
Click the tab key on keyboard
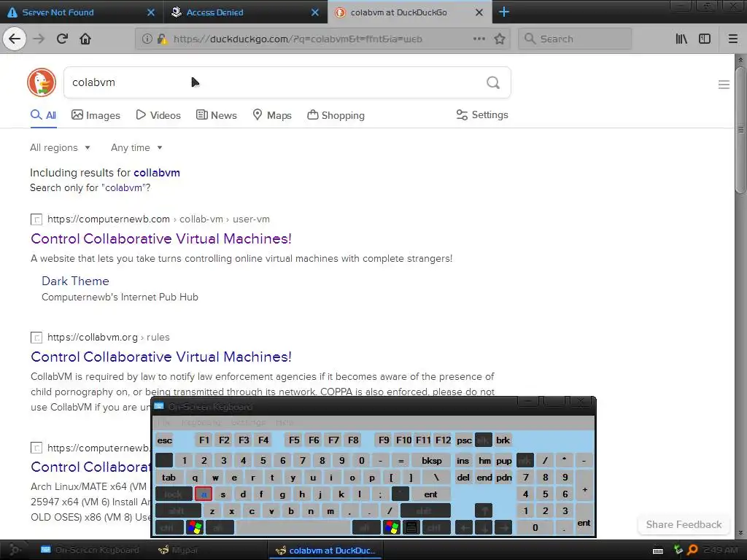(169, 477)
